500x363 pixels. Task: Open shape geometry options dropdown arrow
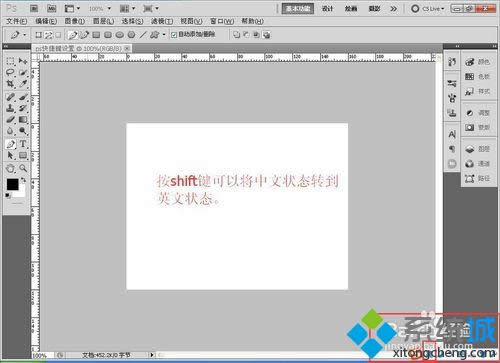point(164,35)
